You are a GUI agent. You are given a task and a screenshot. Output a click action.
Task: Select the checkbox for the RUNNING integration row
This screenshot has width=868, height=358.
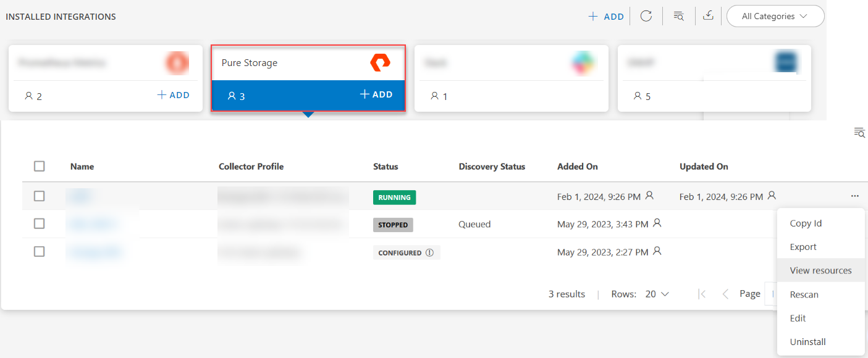40,196
